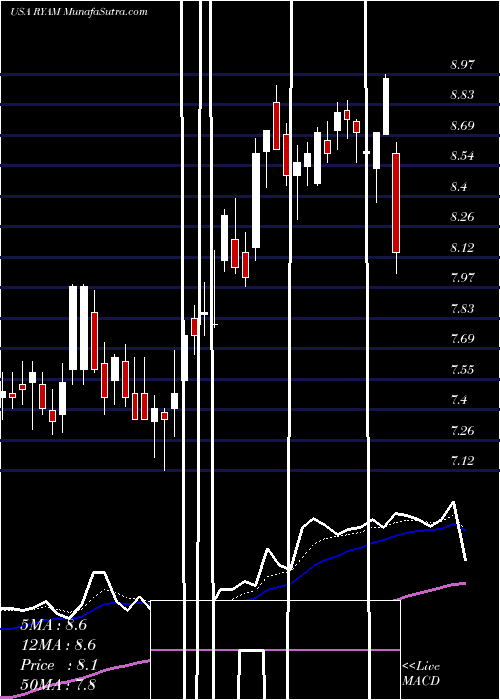Click the end of the pink 50MA line
500x700 pixels.
465,583
